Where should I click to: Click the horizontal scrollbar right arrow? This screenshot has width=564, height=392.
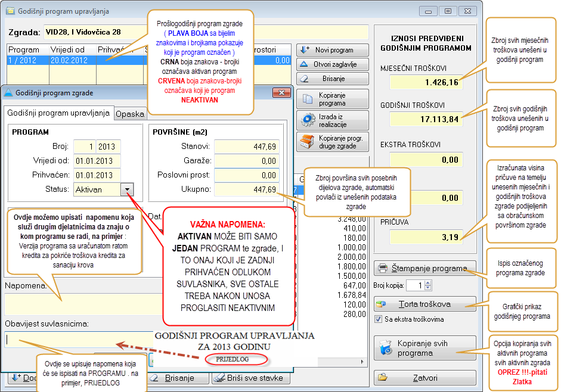pos(362,362)
